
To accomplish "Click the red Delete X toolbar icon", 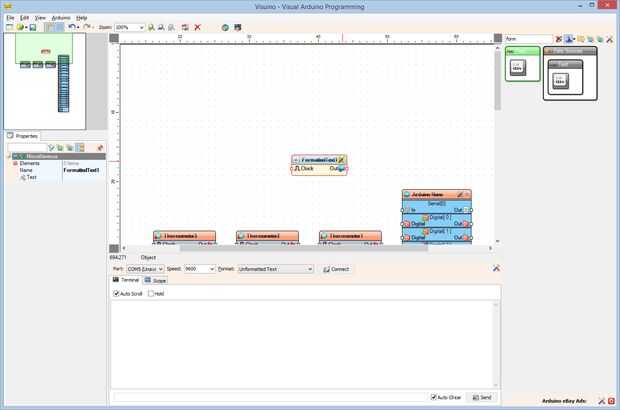I will pyautogui.click(x=197, y=27).
